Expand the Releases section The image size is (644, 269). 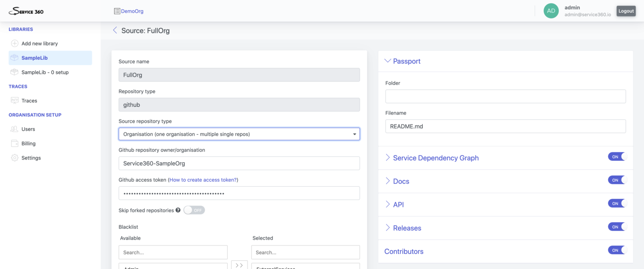tap(403, 228)
